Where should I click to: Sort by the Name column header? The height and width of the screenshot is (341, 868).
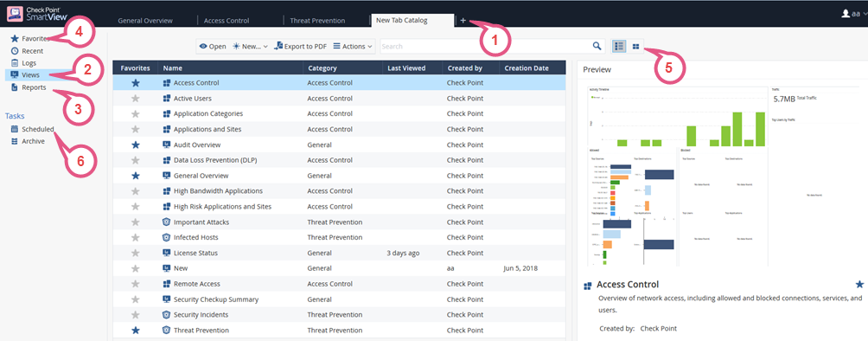tap(230, 68)
